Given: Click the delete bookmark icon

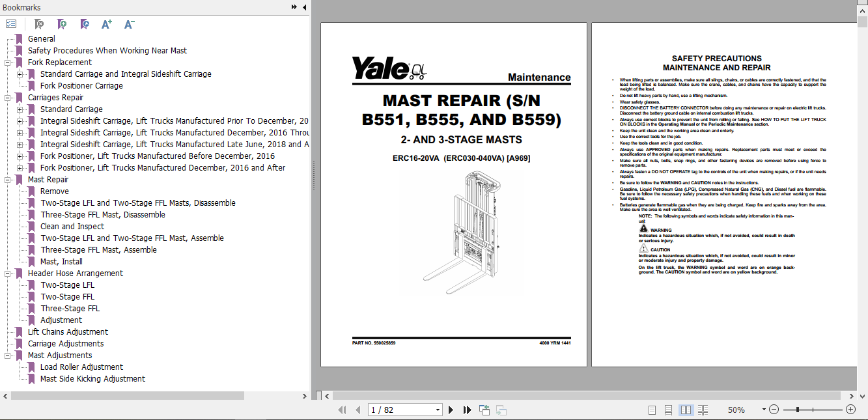Looking at the screenshot, I should 39,24.
